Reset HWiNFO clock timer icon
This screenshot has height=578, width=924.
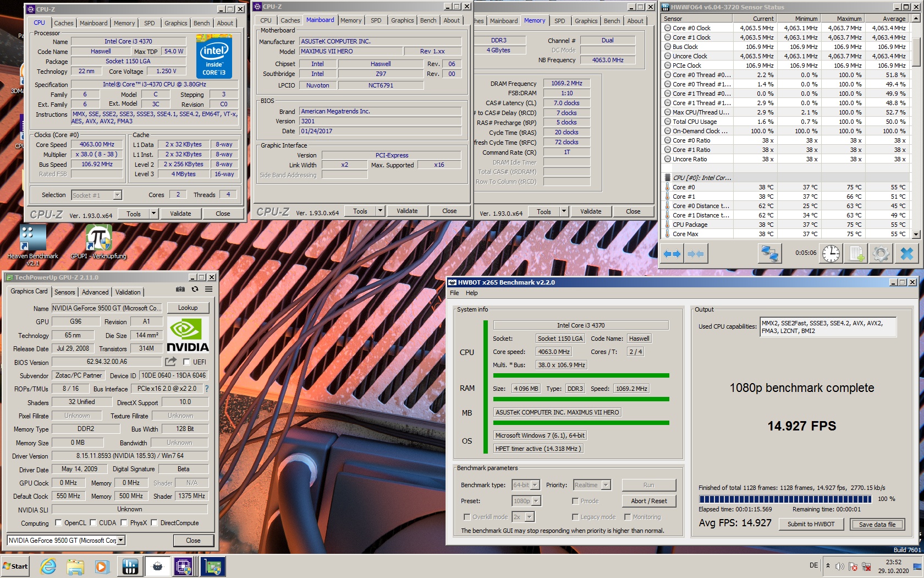pyautogui.click(x=831, y=254)
